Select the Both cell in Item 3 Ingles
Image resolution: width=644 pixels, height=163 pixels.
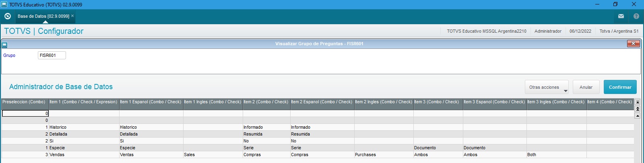pos(556,155)
